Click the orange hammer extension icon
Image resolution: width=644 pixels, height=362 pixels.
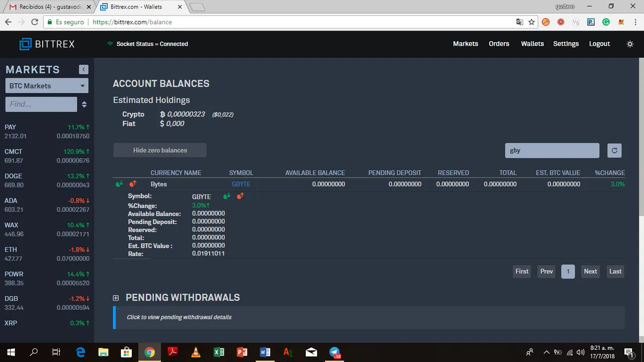[546, 22]
